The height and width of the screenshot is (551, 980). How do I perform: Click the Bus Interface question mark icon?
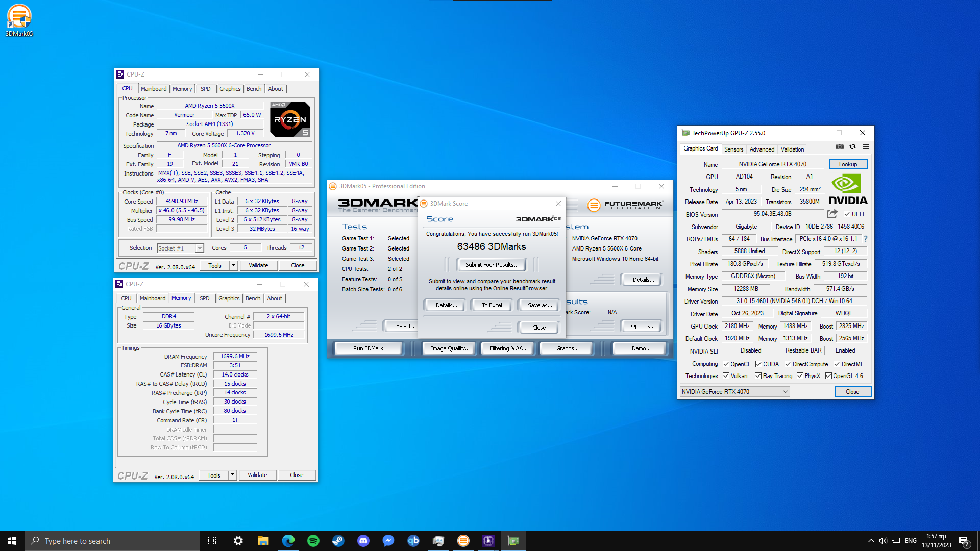(x=866, y=239)
